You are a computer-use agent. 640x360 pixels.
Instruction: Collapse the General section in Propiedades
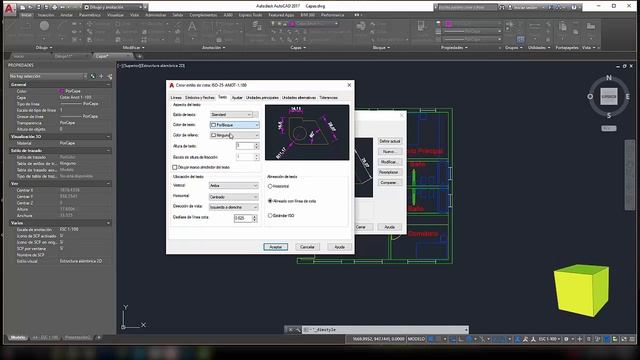(x=108, y=84)
